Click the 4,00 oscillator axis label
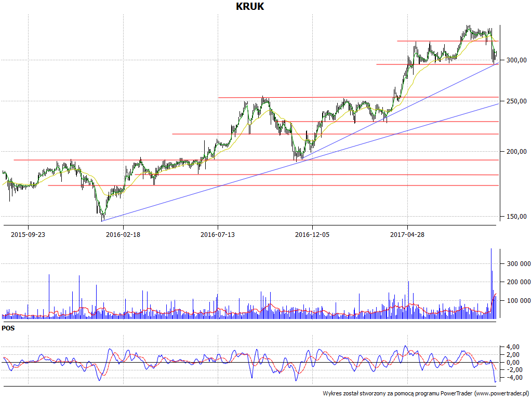 click(513, 347)
